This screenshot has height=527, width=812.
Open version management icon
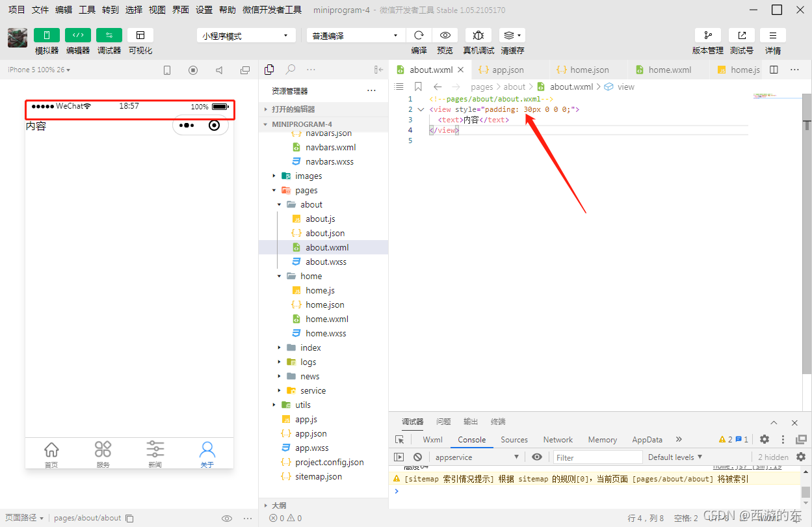[708, 35]
